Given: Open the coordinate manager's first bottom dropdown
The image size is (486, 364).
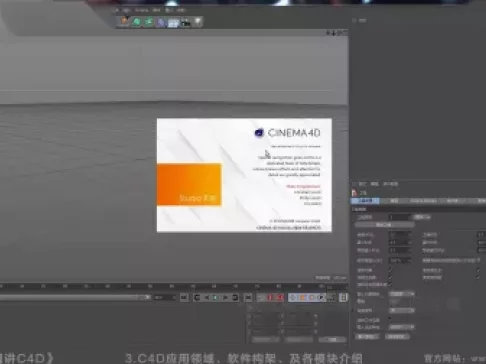Looking at the screenshot, I should (266, 339).
